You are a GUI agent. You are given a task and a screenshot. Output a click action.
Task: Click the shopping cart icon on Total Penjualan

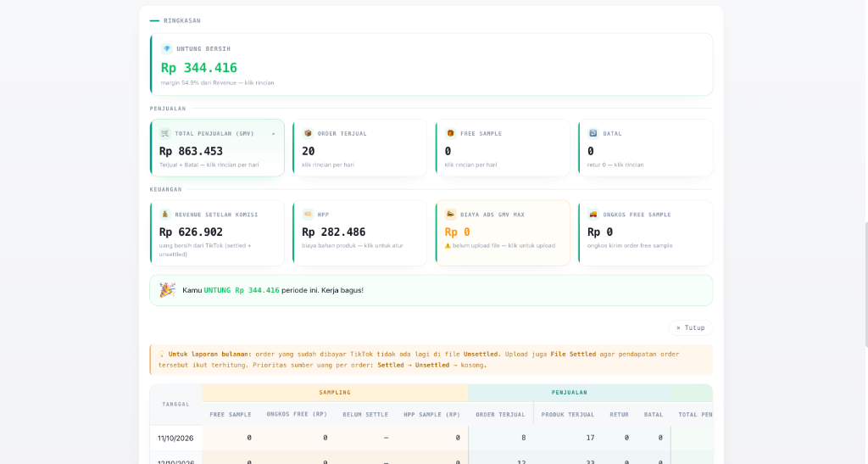[x=165, y=133]
